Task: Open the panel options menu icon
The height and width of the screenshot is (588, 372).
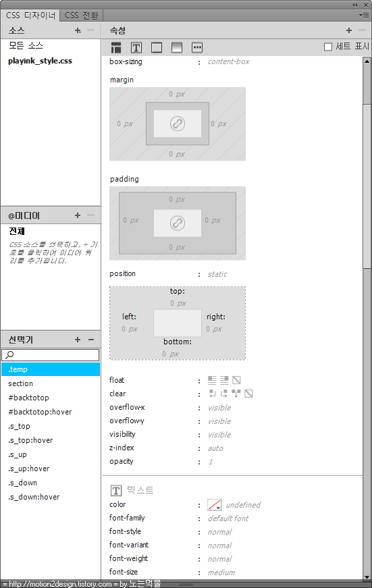Action: point(364,15)
